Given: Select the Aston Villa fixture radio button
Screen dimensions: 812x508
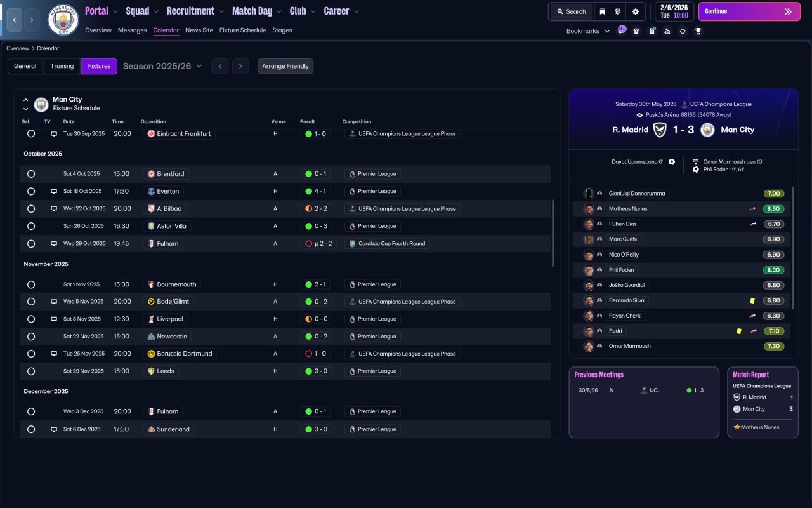Looking at the screenshot, I should (31, 226).
